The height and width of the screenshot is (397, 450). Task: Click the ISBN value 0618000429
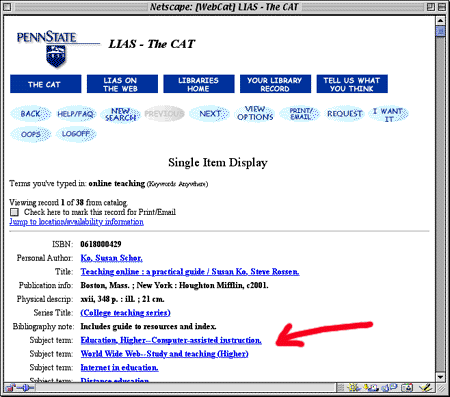click(x=101, y=244)
